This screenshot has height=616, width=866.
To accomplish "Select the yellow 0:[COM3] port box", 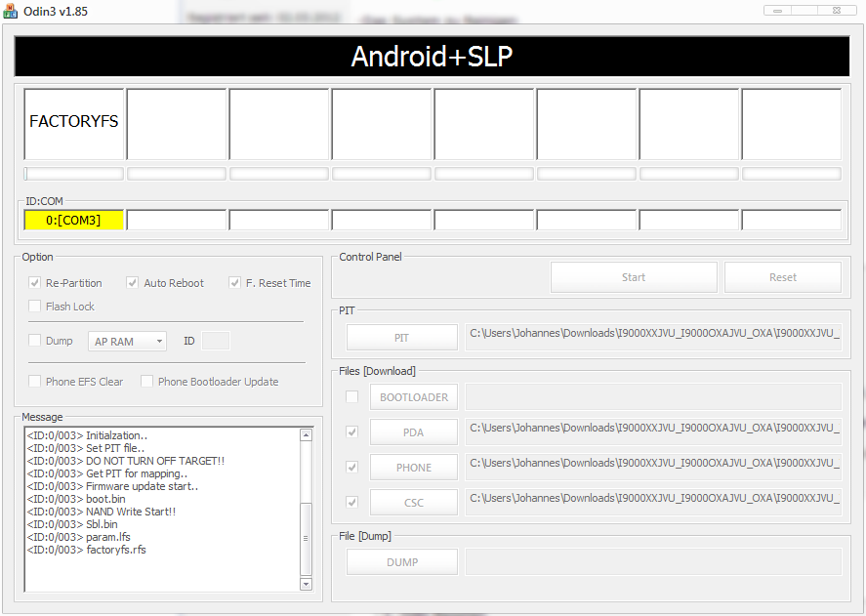I will [x=73, y=220].
